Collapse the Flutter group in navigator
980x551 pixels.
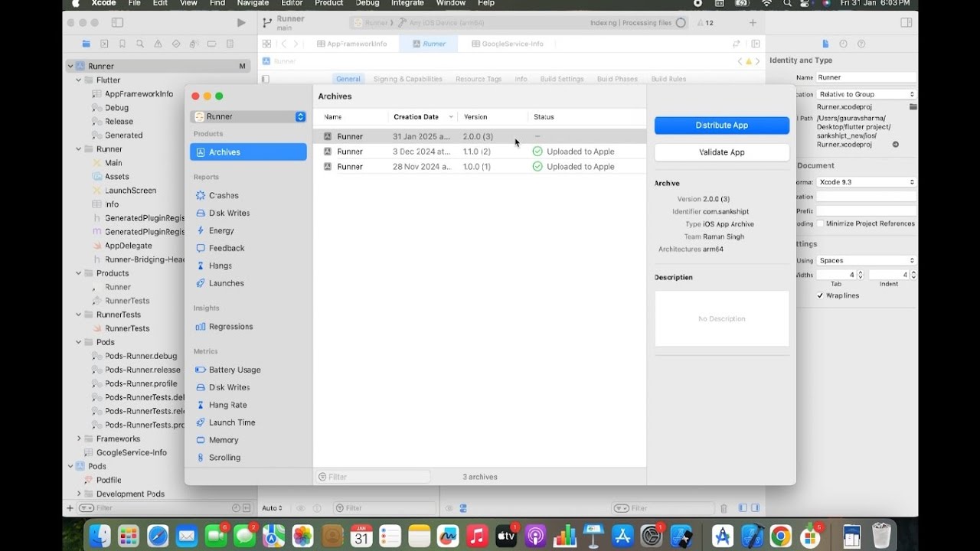click(79, 80)
